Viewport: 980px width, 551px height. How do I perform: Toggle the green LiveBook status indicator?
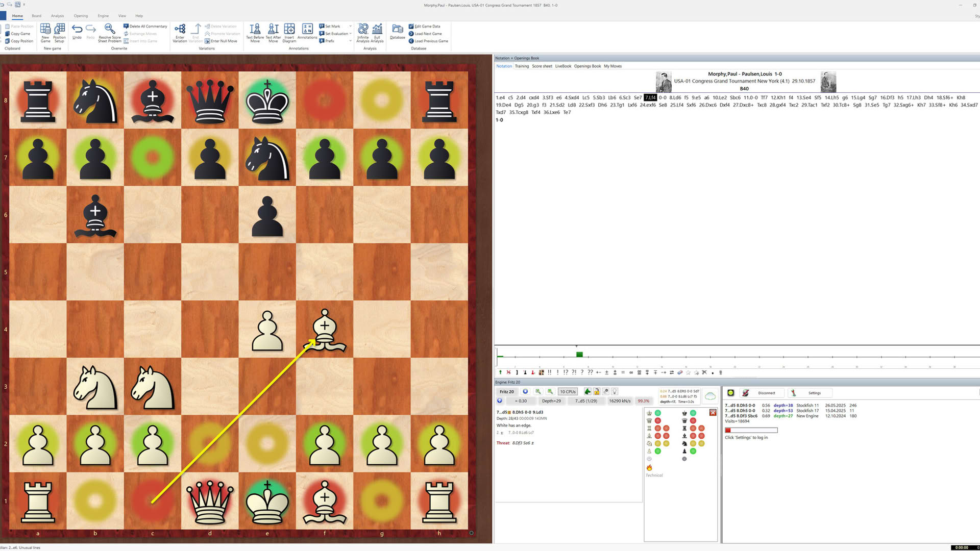pyautogui.click(x=730, y=393)
